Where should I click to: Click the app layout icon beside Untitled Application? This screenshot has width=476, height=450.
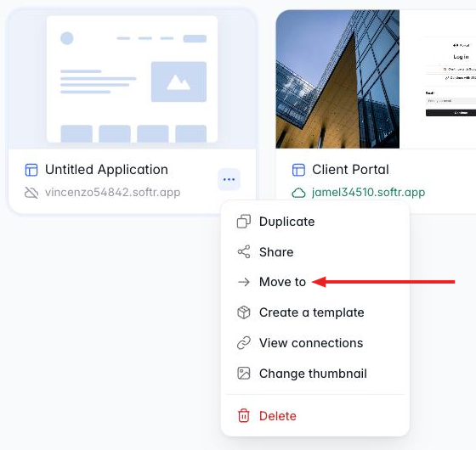click(x=31, y=170)
